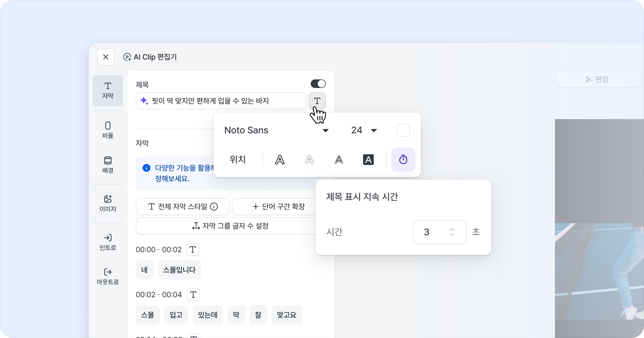Click the timer duration icon

point(403,160)
